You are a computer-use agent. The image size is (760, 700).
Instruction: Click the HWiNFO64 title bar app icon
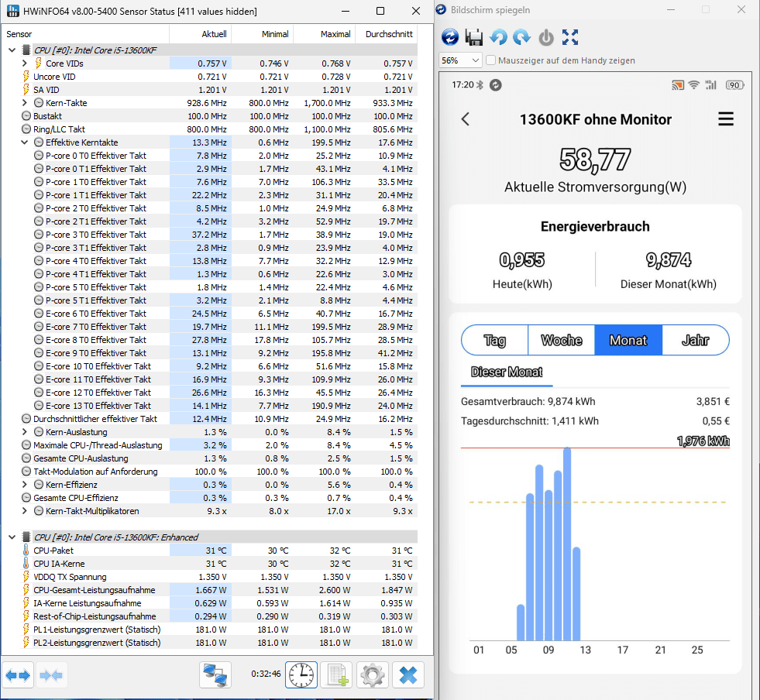12,11
